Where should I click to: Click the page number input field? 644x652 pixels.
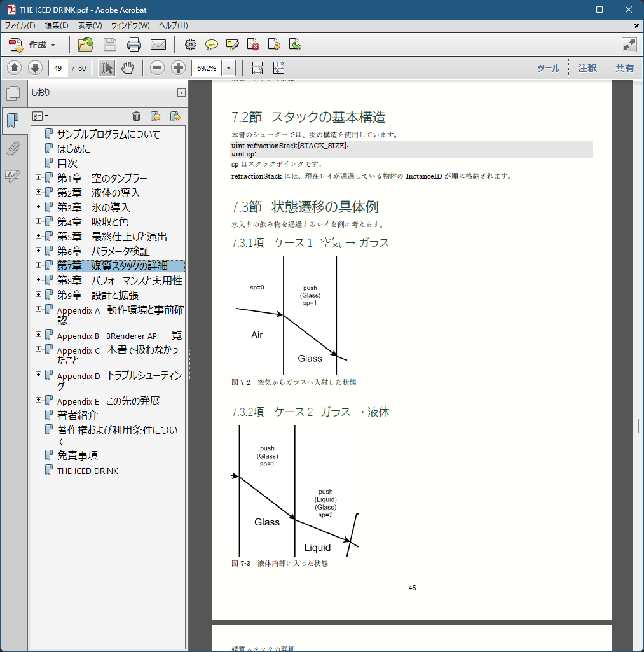58,68
